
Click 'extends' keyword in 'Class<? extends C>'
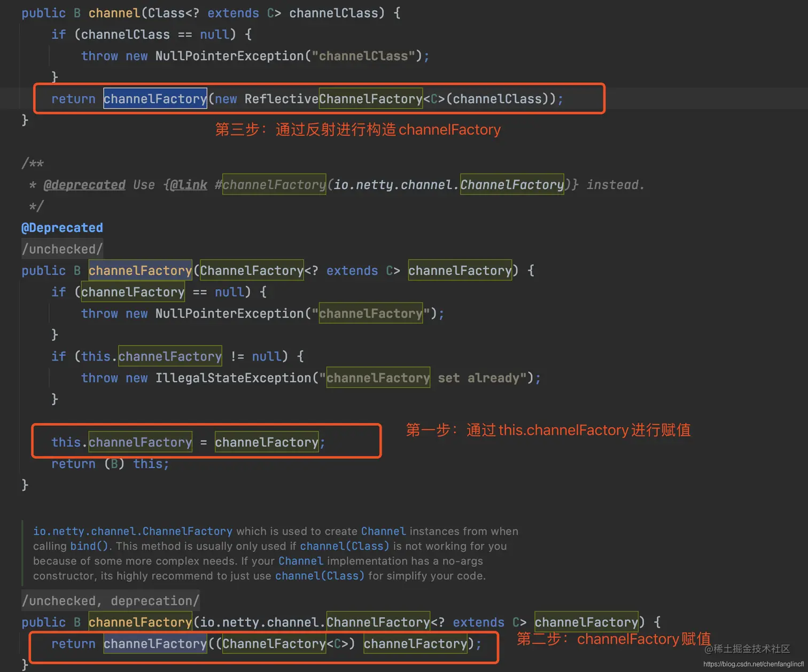click(233, 13)
